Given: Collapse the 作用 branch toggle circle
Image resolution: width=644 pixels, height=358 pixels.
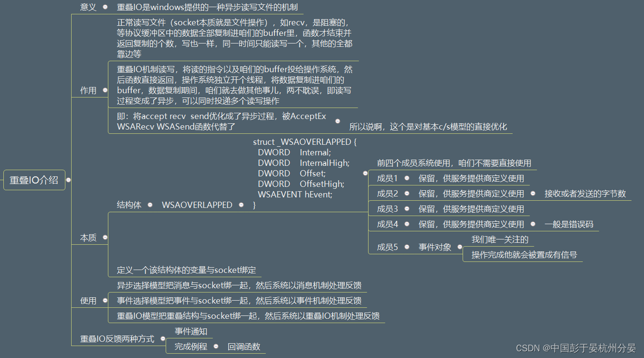Looking at the screenshot, I should click(106, 90).
